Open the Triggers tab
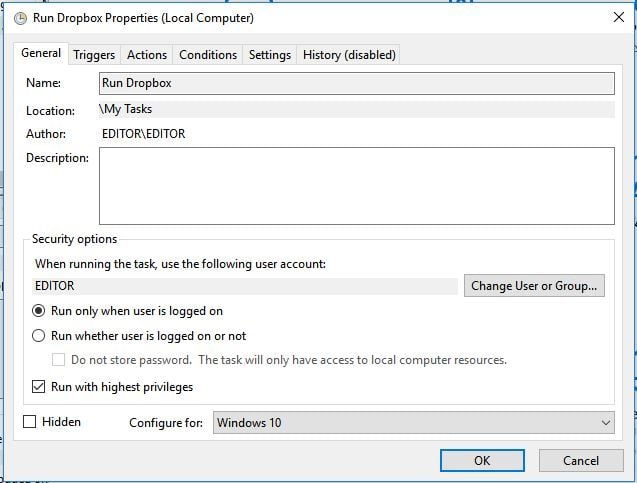Viewport: 637px width, 483px height. 94,55
